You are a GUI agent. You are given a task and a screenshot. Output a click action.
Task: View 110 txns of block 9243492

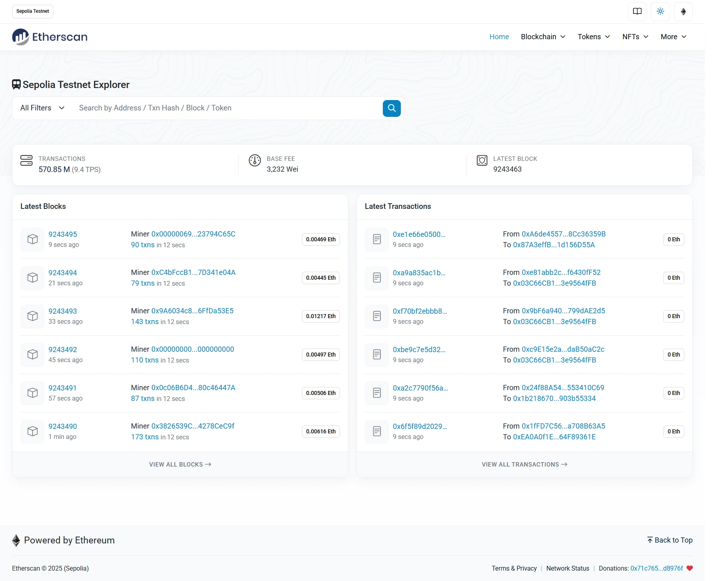[x=145, y=360]
